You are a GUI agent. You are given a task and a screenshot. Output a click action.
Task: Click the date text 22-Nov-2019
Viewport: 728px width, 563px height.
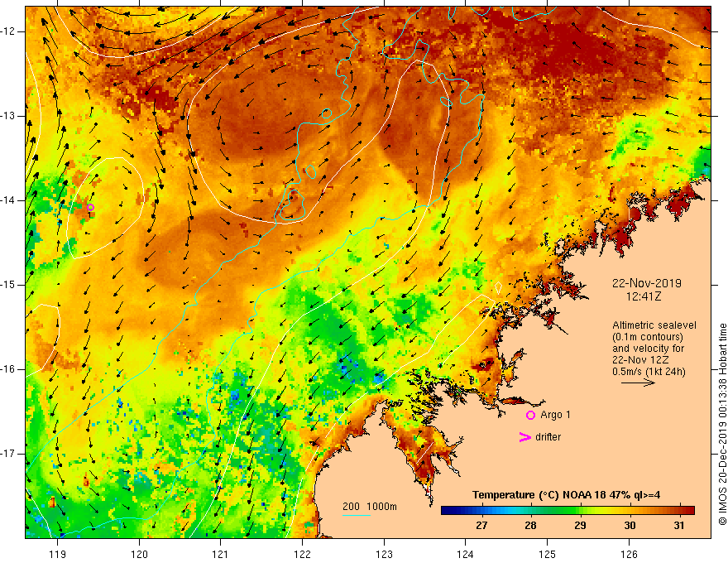point(647,283)
